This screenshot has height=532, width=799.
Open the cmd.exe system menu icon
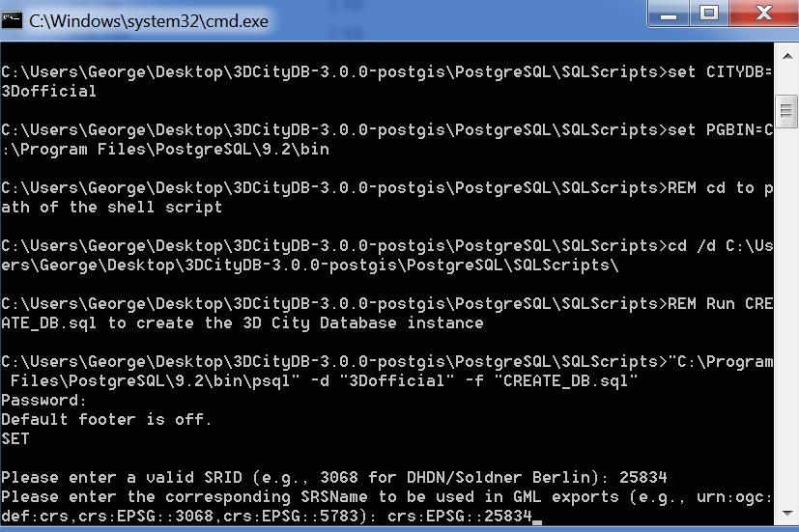point(12,21)
